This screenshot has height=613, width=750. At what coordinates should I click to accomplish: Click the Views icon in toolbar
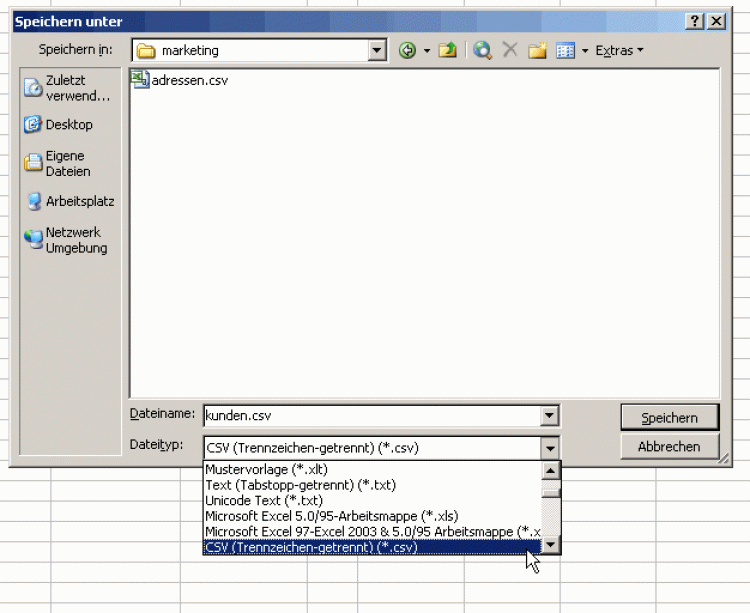coord(565,50)
